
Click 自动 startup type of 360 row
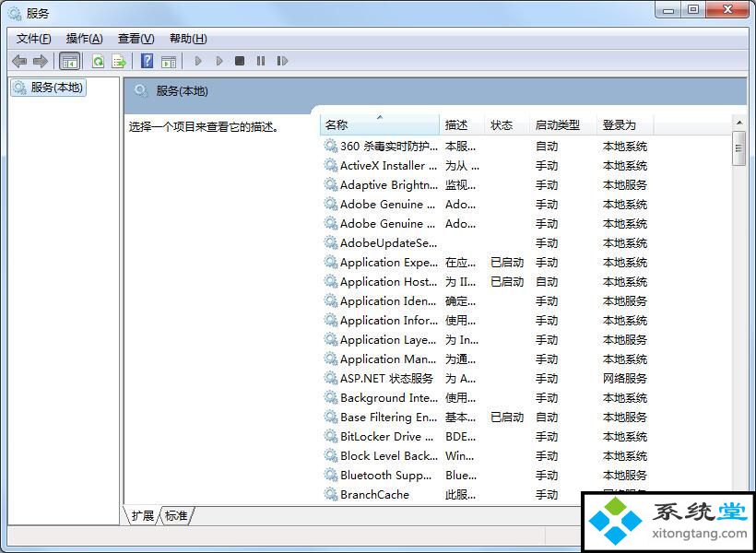point(547,147)
